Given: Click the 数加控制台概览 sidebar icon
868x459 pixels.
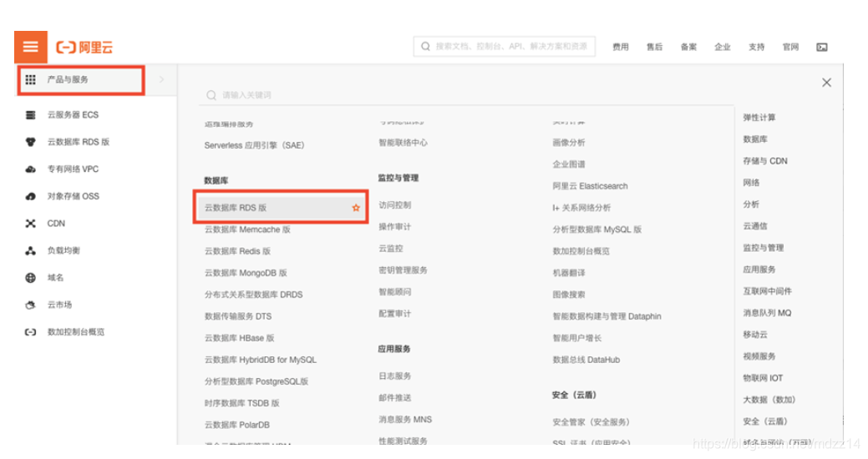Looking at the screenshot, I should click(x=30, y=332).
